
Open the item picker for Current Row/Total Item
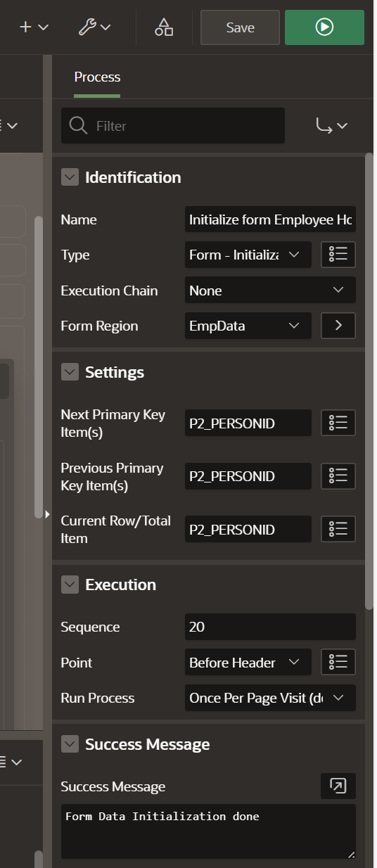[338, 529]
